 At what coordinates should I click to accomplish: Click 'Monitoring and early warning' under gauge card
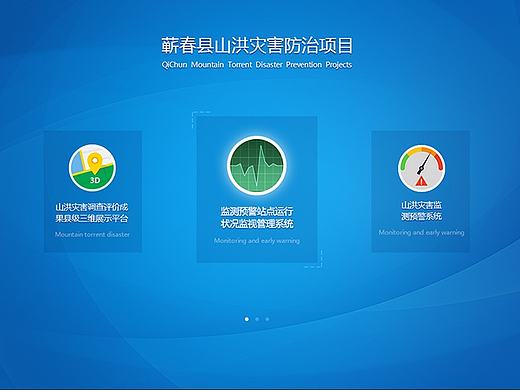(x=421, y=232)
